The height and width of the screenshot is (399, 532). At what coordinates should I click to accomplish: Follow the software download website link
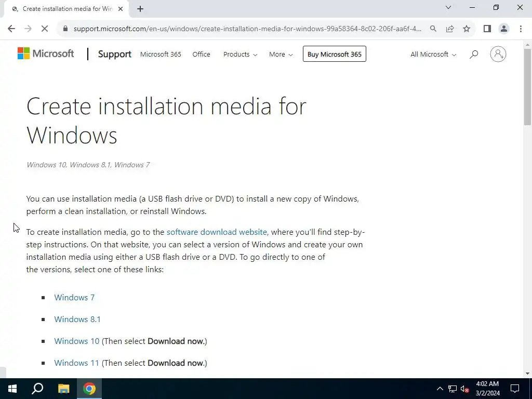click(x=217, y=232)
